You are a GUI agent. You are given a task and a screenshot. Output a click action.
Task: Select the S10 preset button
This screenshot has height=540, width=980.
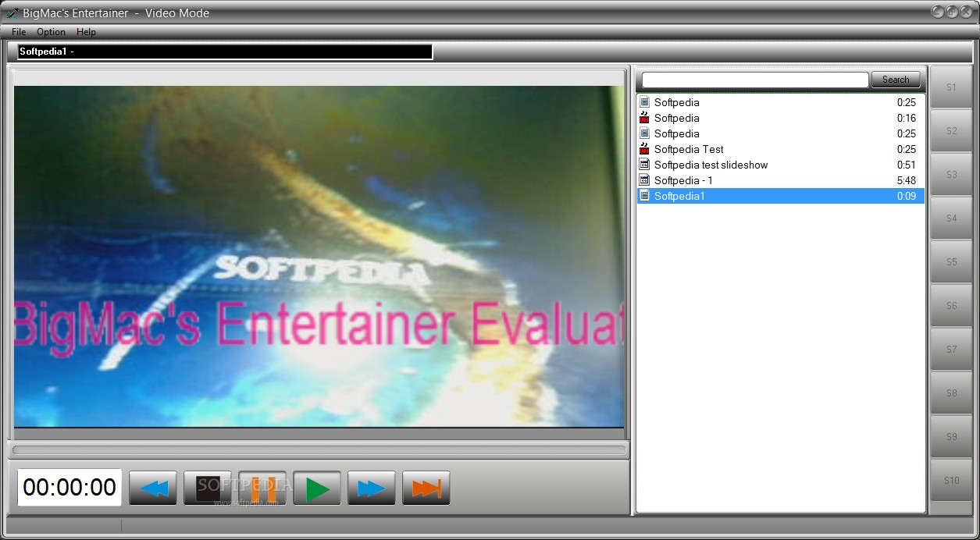(x=951, y=481)
